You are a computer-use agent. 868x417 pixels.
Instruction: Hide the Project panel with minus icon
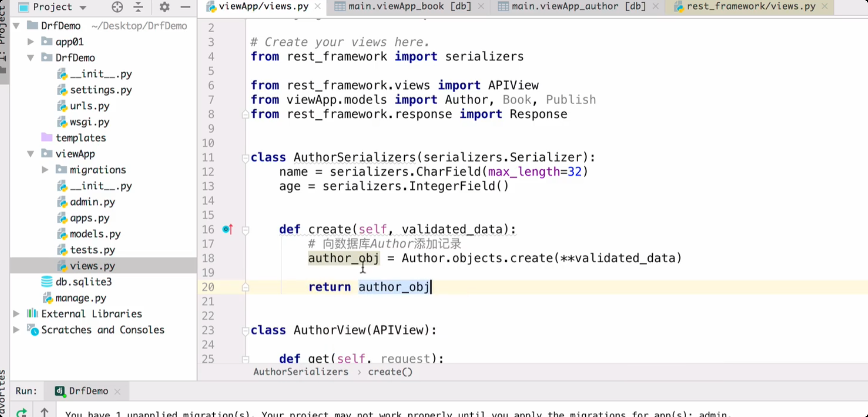(185, 7)
